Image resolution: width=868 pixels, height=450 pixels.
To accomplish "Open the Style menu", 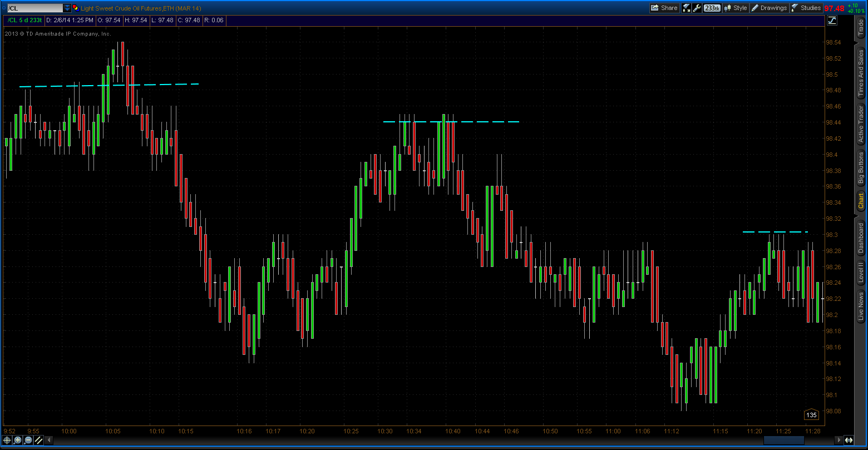I will click(736, 8).
